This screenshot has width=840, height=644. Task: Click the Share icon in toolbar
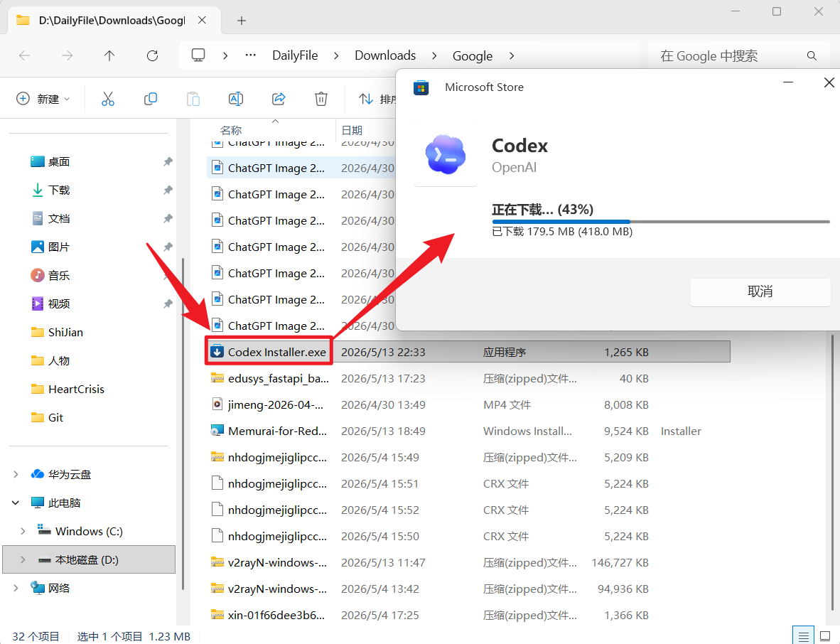[x=279, y=99]
